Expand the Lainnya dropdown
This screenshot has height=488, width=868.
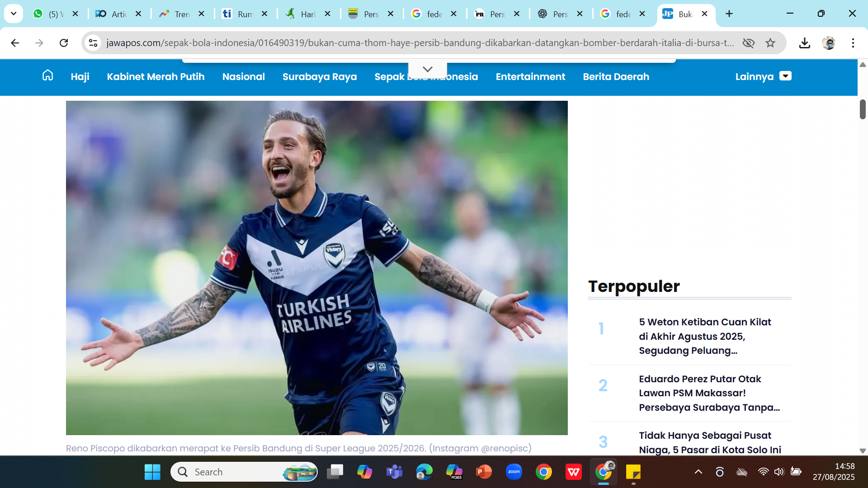pyautogui.click(x=763, y=76)
